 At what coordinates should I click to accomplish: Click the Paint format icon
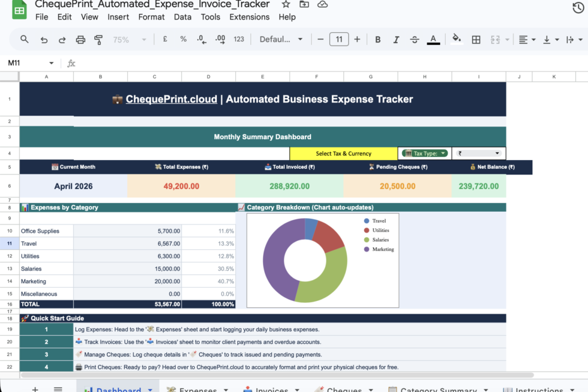click(x=98, y=39)
